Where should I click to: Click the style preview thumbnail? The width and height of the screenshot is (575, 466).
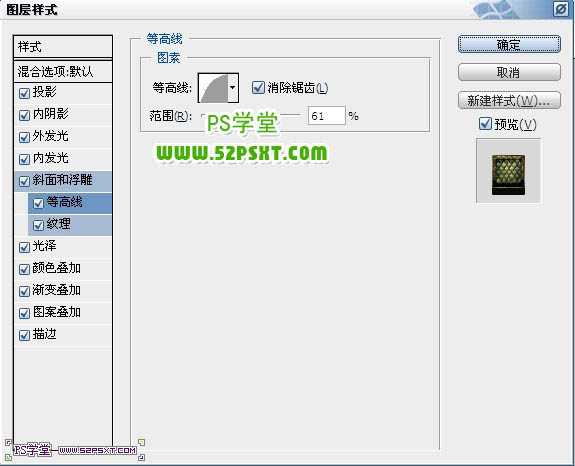click(x=508, y=171)
